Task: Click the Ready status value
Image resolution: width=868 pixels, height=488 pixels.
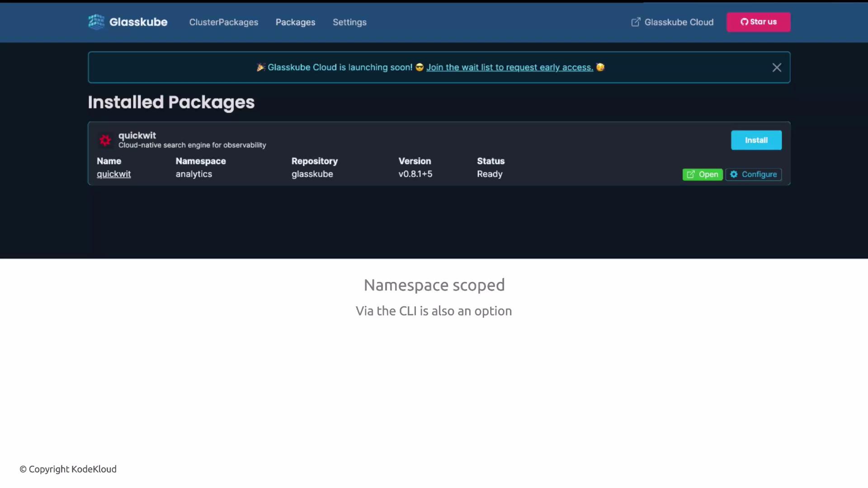Action: tap(490, 174)
